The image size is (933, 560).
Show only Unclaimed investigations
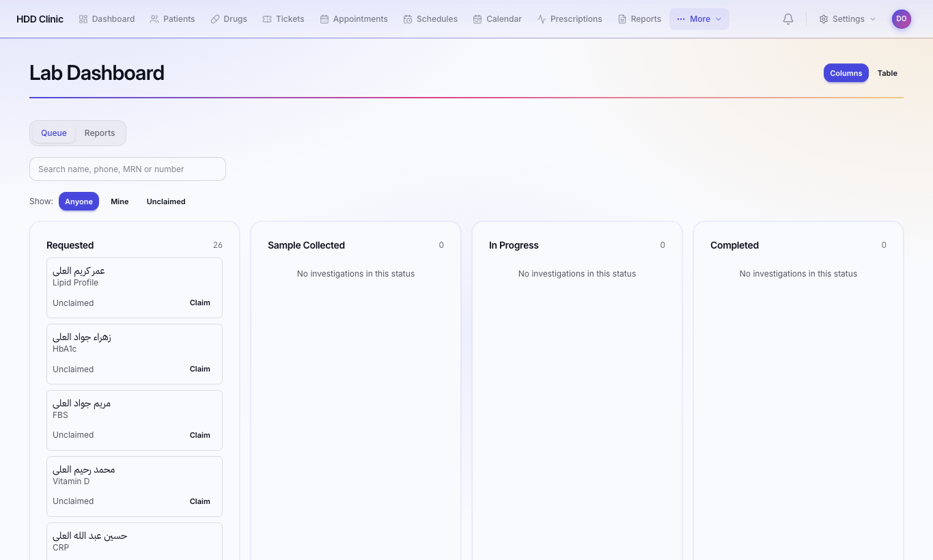[x=166, y=201]
